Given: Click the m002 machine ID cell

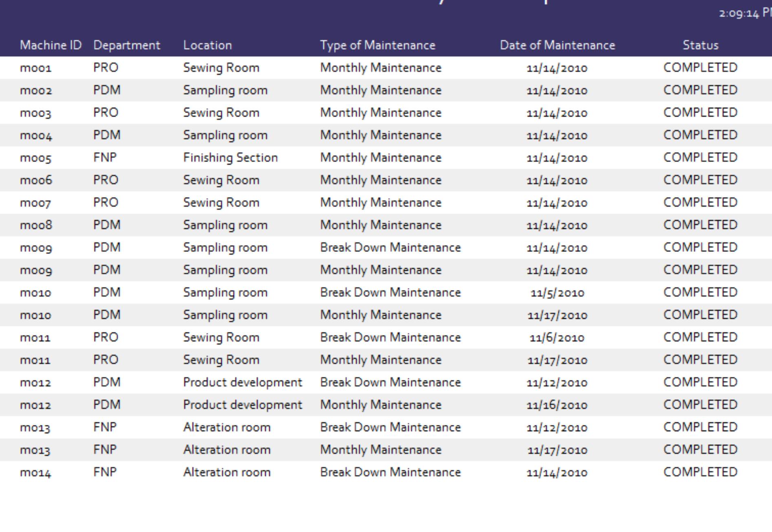Looking at the screenshot, I should click(x=36, y=90).
